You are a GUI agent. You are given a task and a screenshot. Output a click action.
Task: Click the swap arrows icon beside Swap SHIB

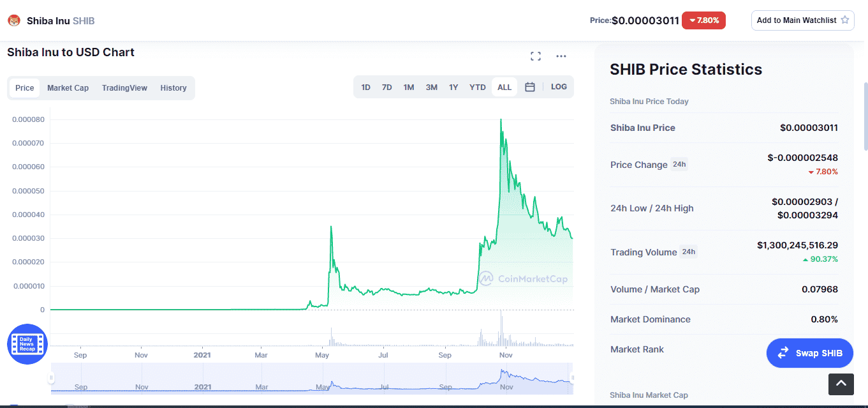(x=783, y=353)
